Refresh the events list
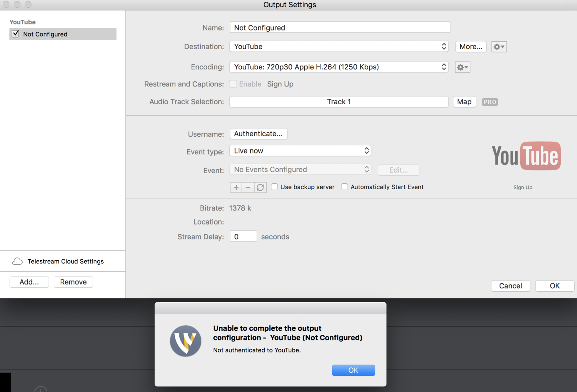 [260, 187]
